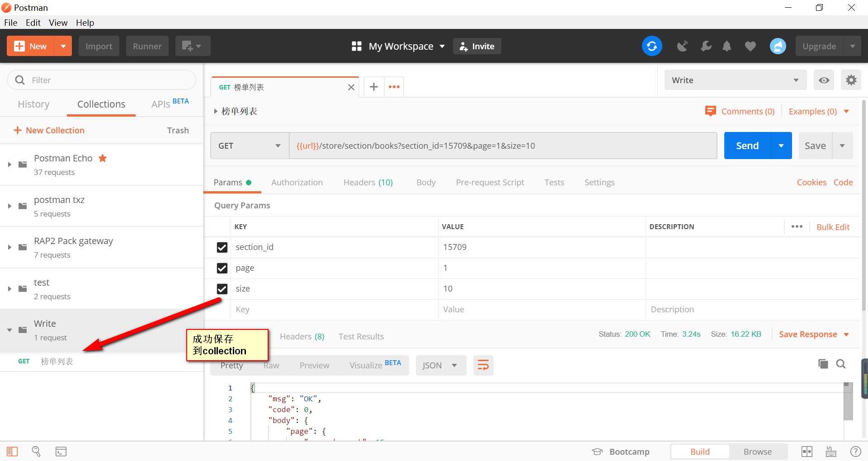The width and height of the screenshot is (868, 461).
Task: Collapse the Write collection
Action: [9, 330]
